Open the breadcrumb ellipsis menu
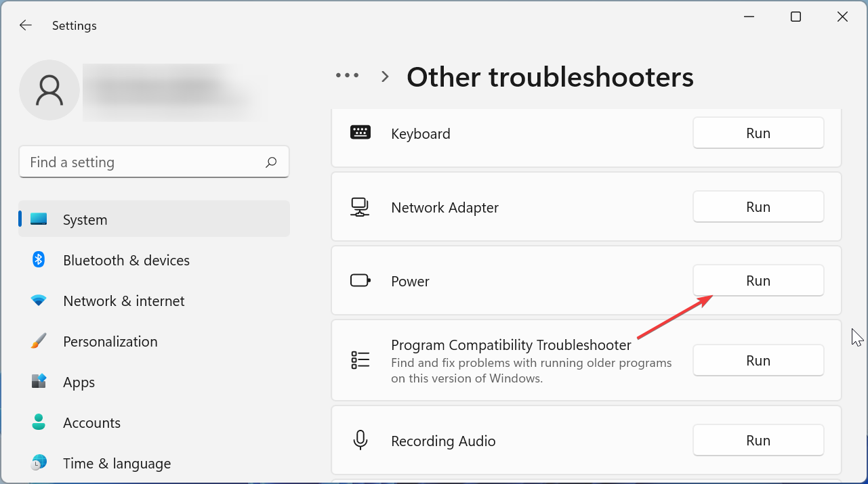Image resolution: width=868 pixels, height=484 pixels. [x=348, y=76]
